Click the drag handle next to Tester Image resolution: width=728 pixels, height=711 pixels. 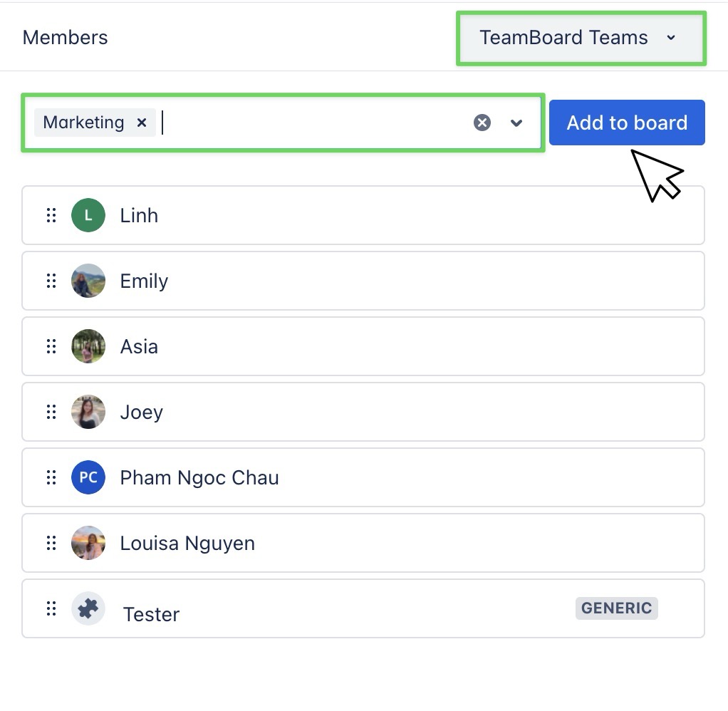tap(51, 608)
